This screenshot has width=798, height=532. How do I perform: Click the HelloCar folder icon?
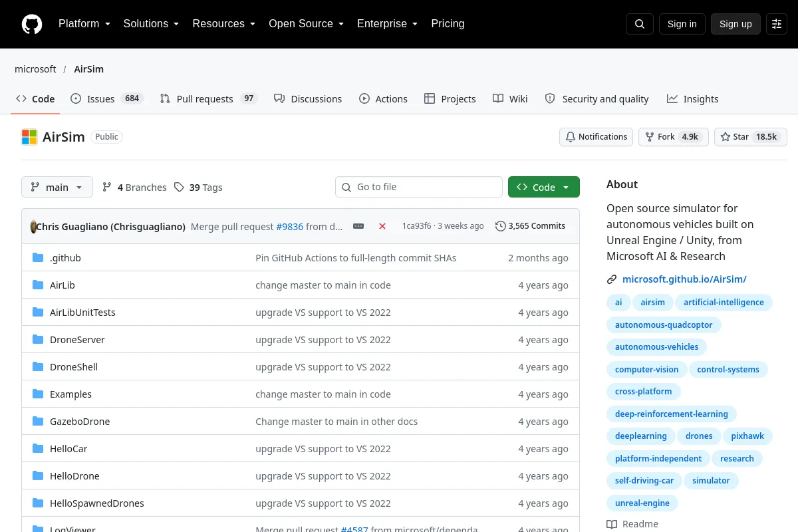(x=38, y=449)
